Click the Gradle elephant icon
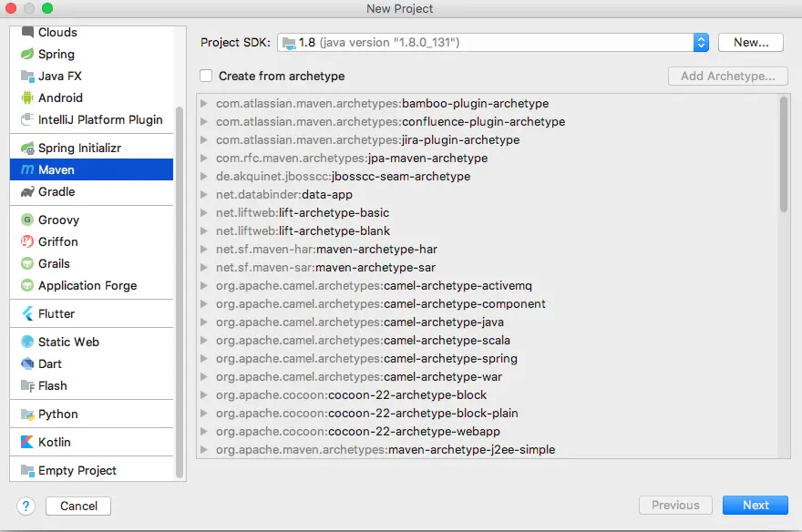The width and height of the screenshot is (802, 532). [x=27, y=191]
